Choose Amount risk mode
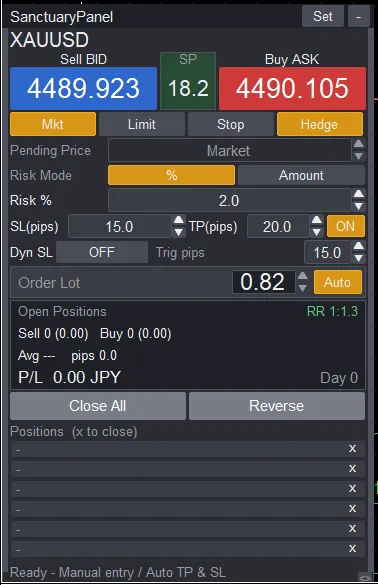The width and height of the screenshot is (378, 585). [x=301, y=175]
